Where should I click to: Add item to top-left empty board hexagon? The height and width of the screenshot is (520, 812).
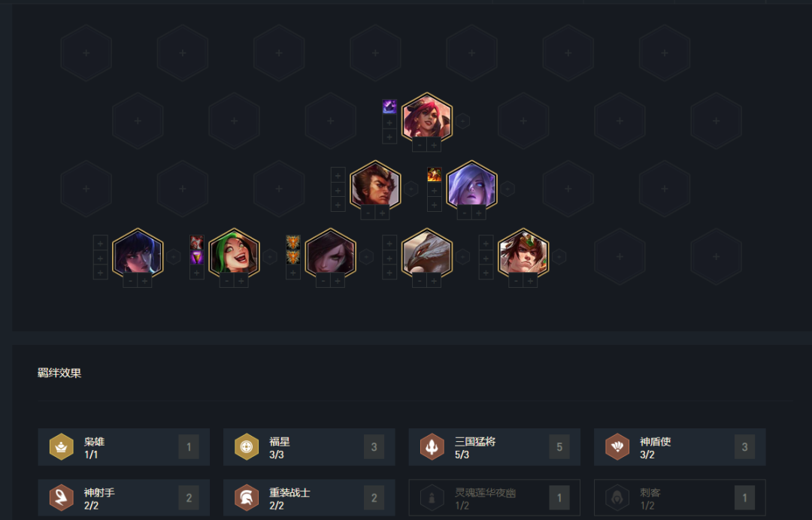pos(86,53)
